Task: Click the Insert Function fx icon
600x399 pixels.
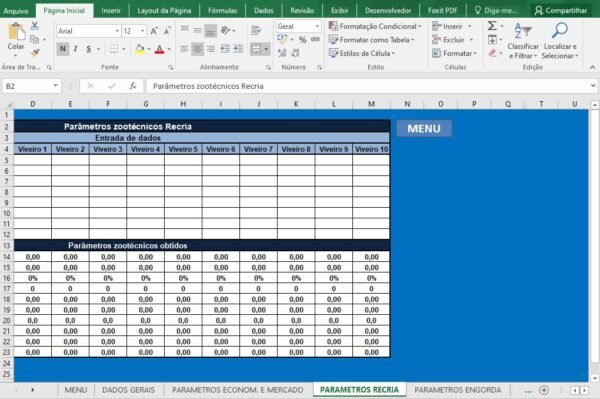Action: tap(132, 86)
